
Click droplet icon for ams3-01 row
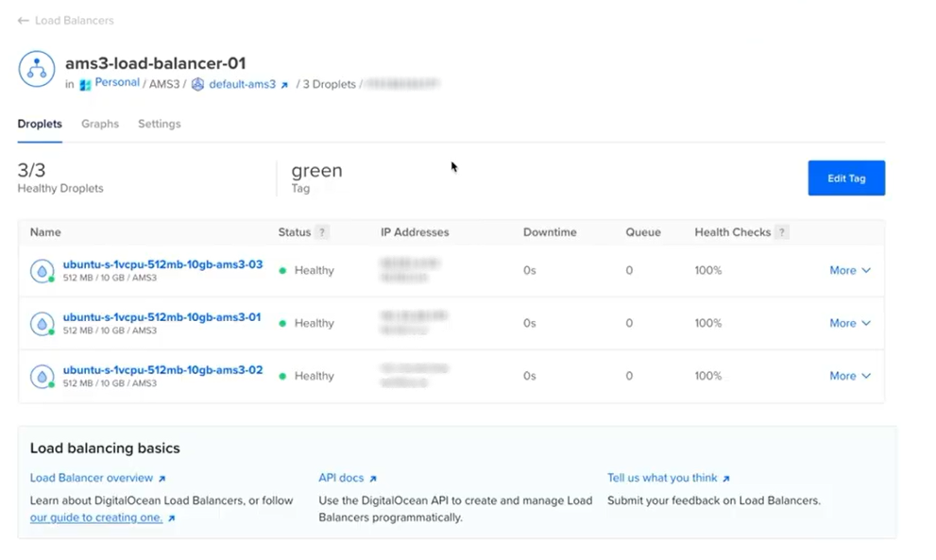[x=43, y=324]
